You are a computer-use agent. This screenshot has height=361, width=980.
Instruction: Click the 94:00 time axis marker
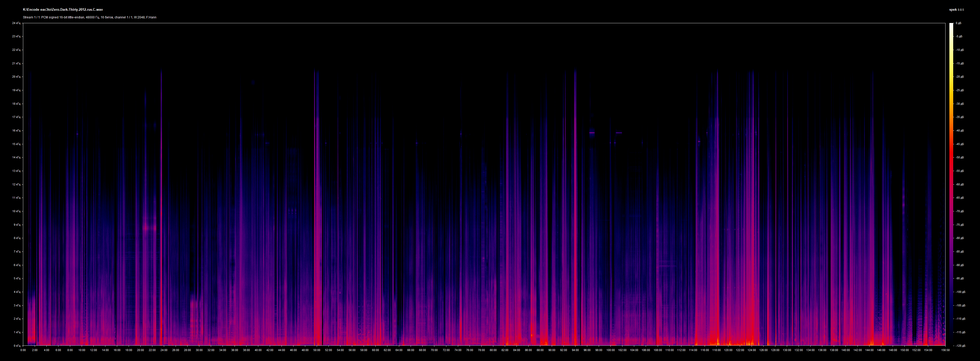(575, 350)
